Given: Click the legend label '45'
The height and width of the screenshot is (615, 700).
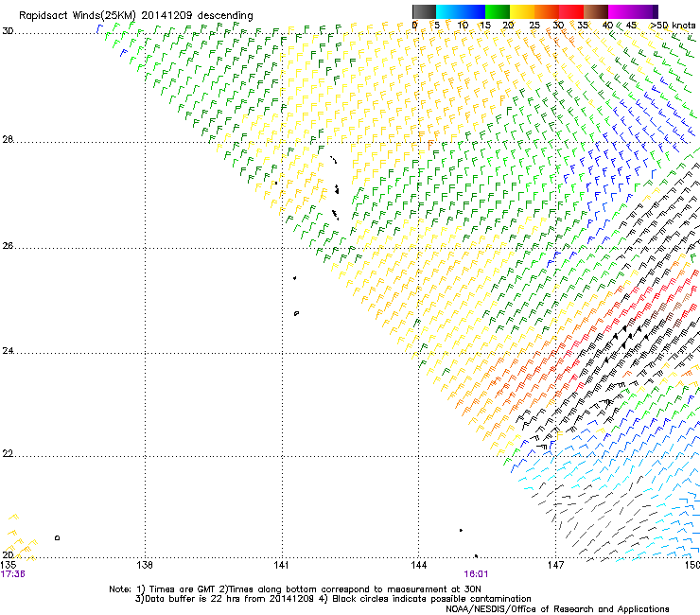Looking at the screenshot, I should (x=631, y=25).
